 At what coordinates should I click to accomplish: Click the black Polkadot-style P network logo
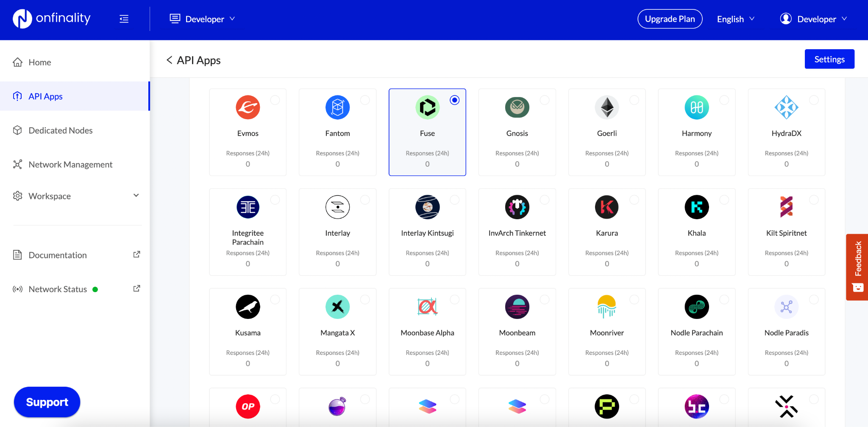(607, 406)
